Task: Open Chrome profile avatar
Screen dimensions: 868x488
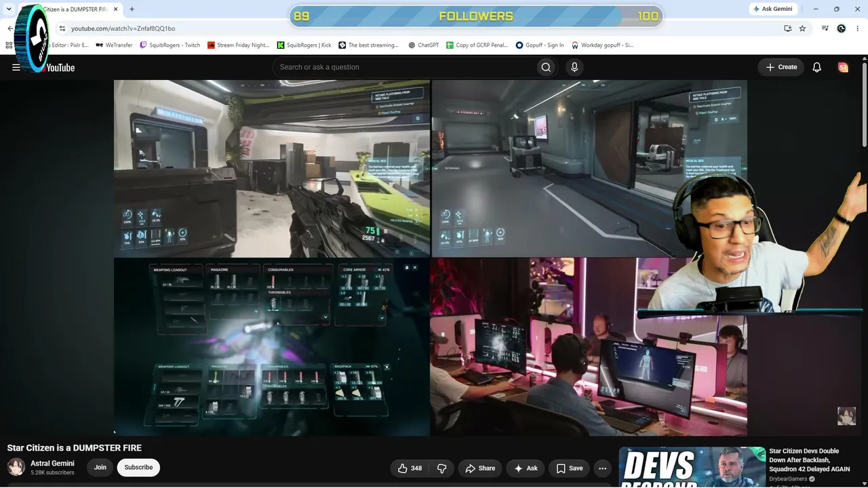Action: coord(842,28)
